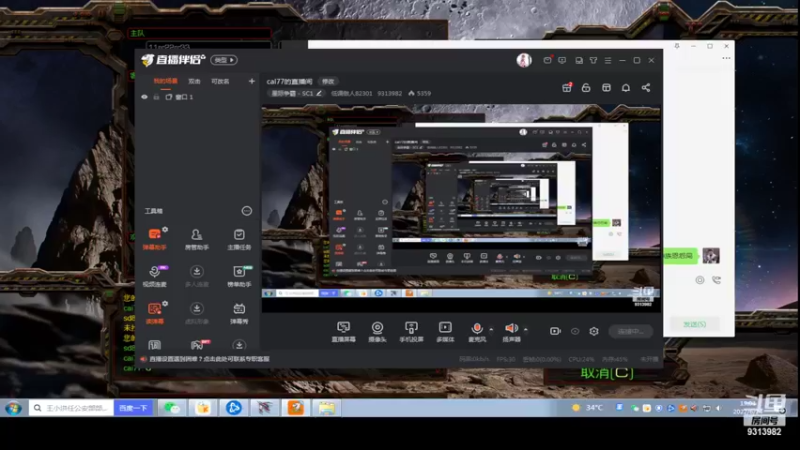Screen dimensions: 800x450
Task: Add 摄像头 camera source
Action: tap(377, 332)
